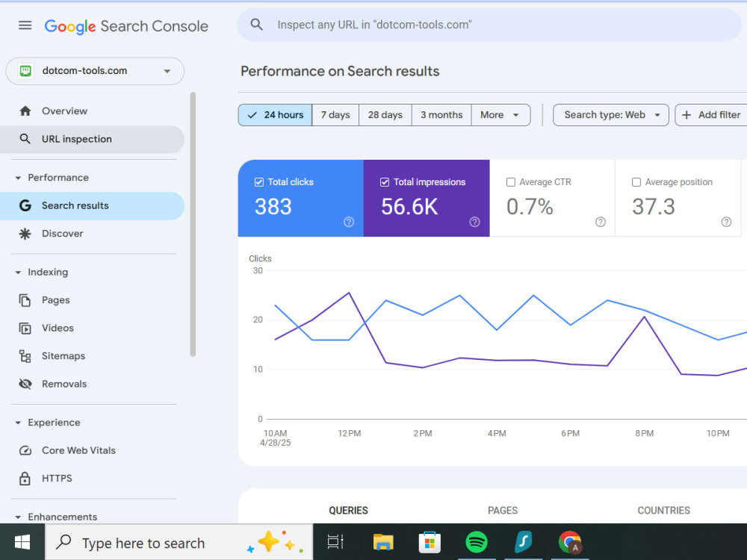This screenshot has height=560, width=747.
Task: Uncheck the Total impressions checkbox
Action: tap(385, 182)
